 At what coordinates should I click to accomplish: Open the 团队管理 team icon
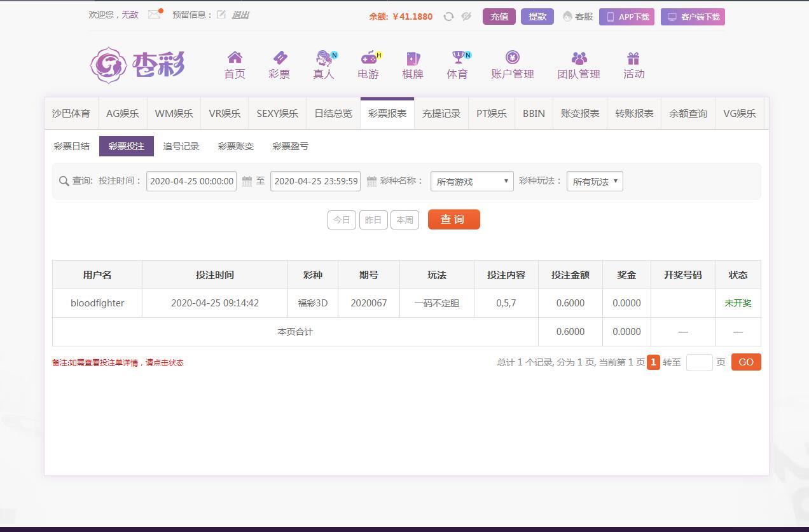click(579, 58)
